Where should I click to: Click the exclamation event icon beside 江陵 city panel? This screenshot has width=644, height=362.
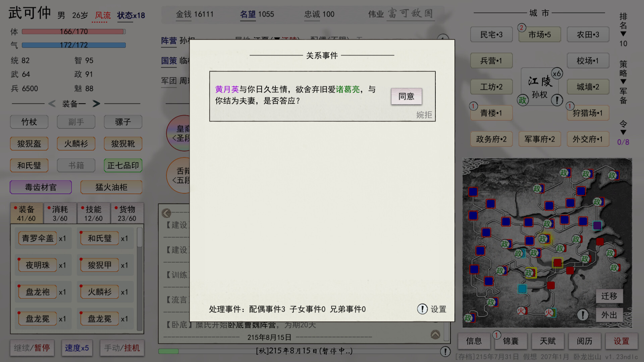557,100
